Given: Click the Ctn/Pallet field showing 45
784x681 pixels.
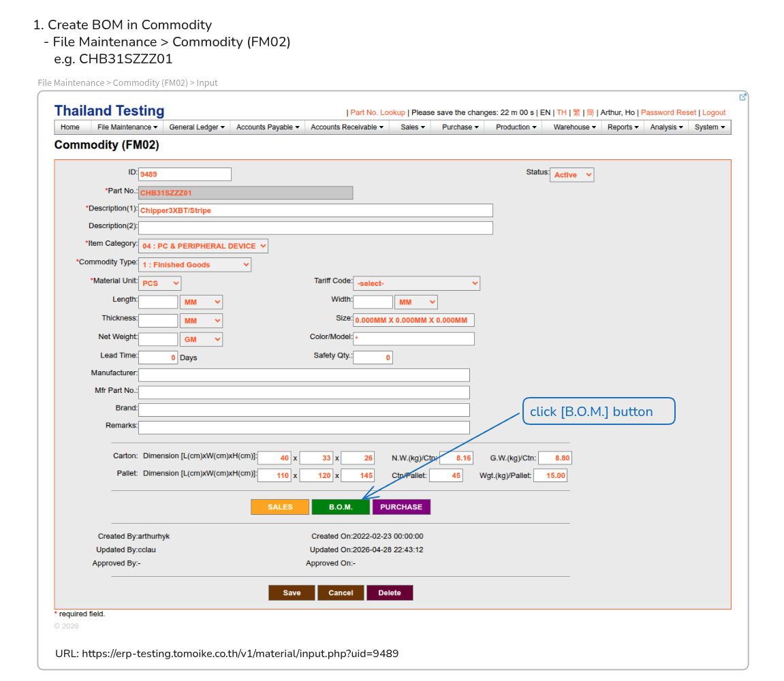Looking at the screenshot, I should click(446, 475).
